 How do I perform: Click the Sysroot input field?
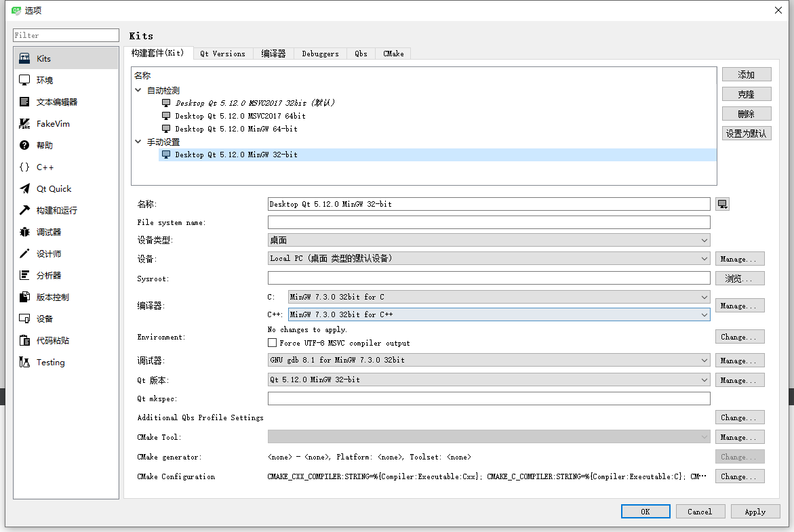pyautogui.click(x=489, y=278)
